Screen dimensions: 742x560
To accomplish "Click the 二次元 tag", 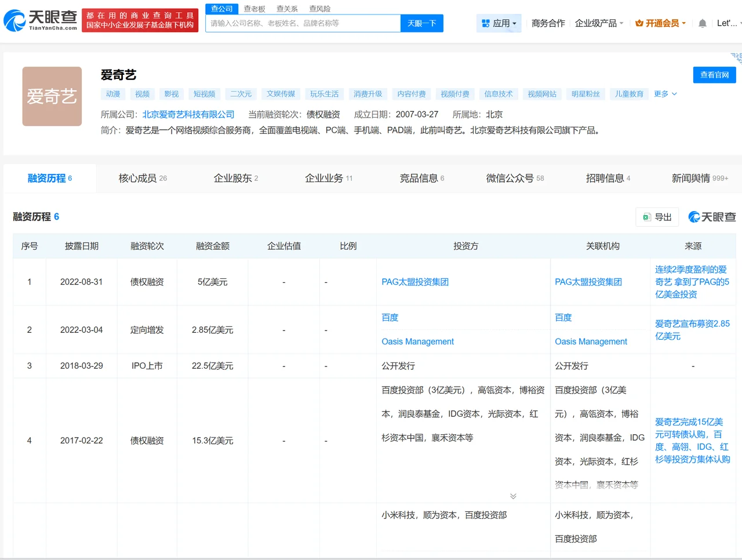I will click(x=241, y=94).
